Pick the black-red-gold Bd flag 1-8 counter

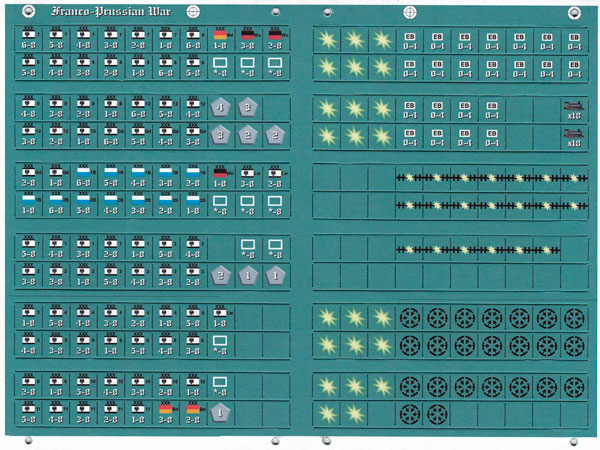(x=220, y=39)
